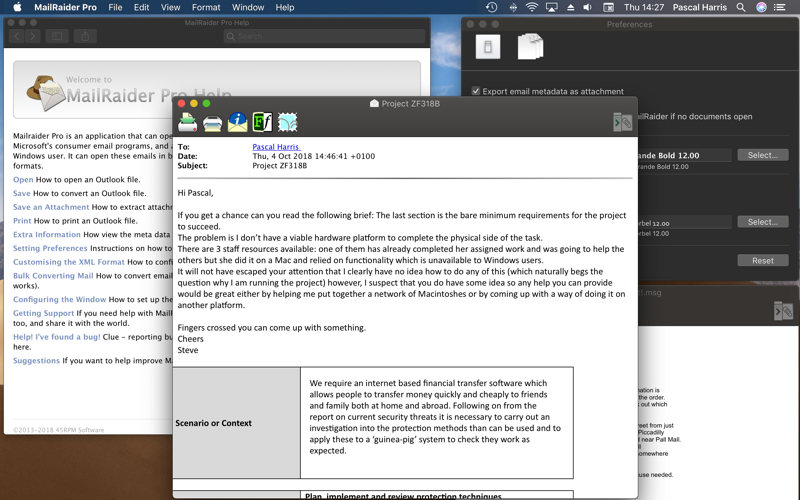Open the 'Save' help topic link
Viewport: 800px width, 500px height.
21,193
